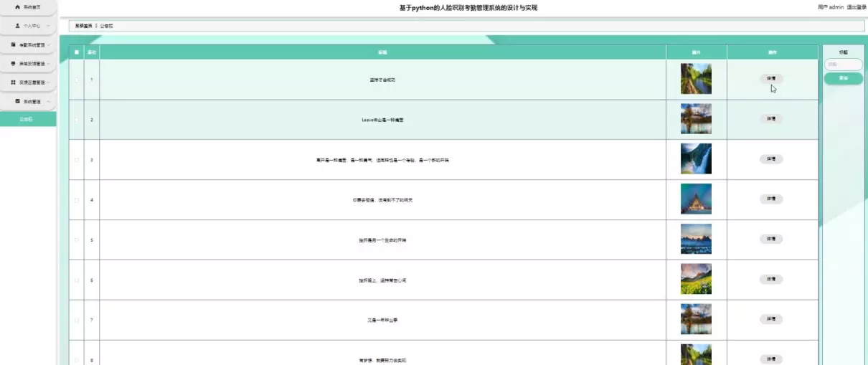Check the checkbox for row 6
Viewport: 868px width, 365px height.
[x=77, y=280]
